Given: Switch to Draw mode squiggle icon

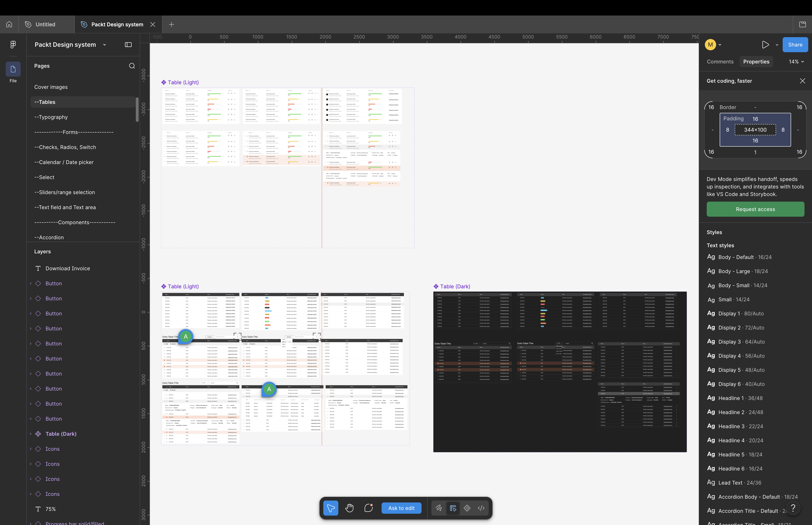Looking at the screenshot, I should [x=439, y=508].
